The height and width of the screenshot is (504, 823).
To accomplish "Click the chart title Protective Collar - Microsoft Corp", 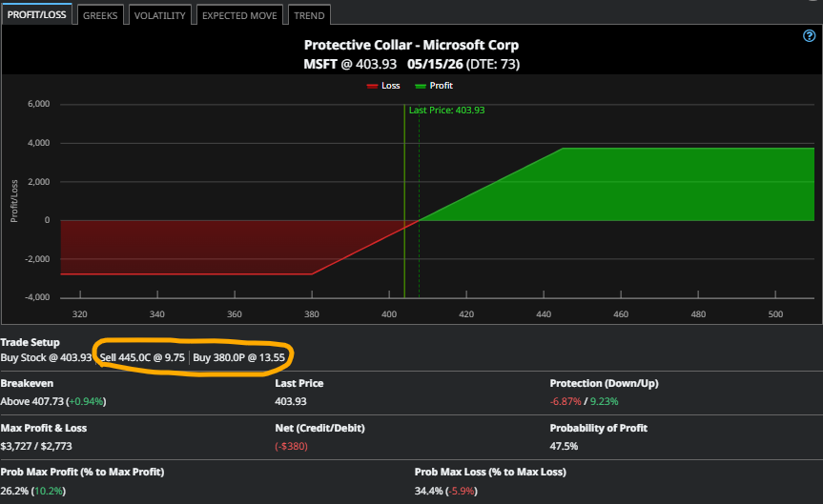I will click(411, 45).
